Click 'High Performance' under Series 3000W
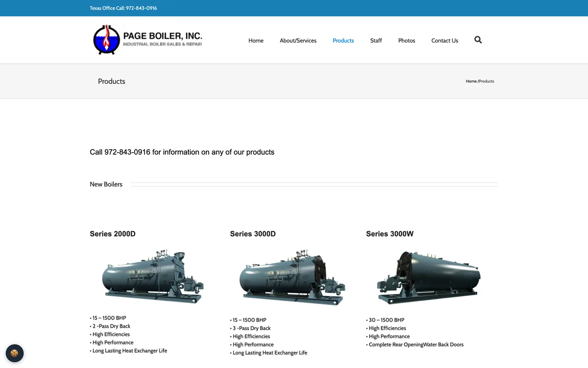588x368 pixels. coord(389,336)
